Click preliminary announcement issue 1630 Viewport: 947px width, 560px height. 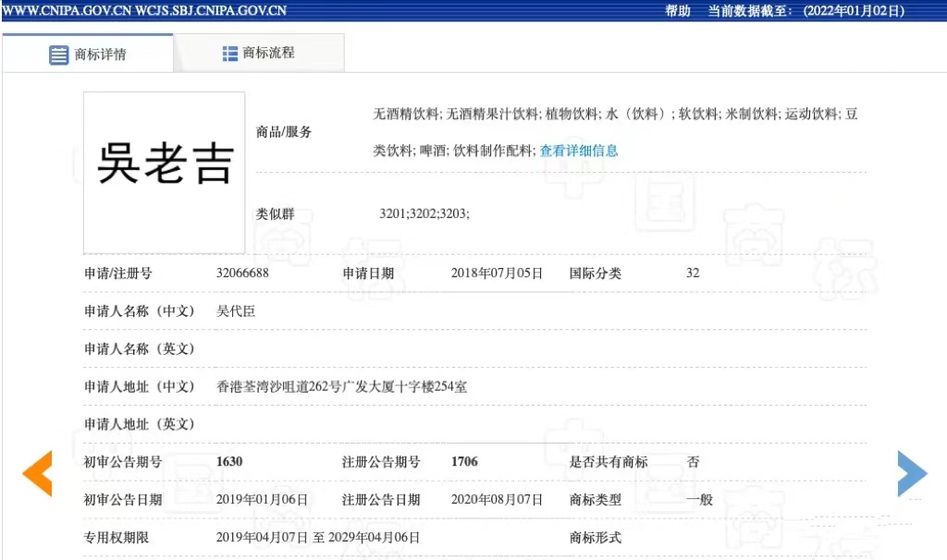coord(229,462)
